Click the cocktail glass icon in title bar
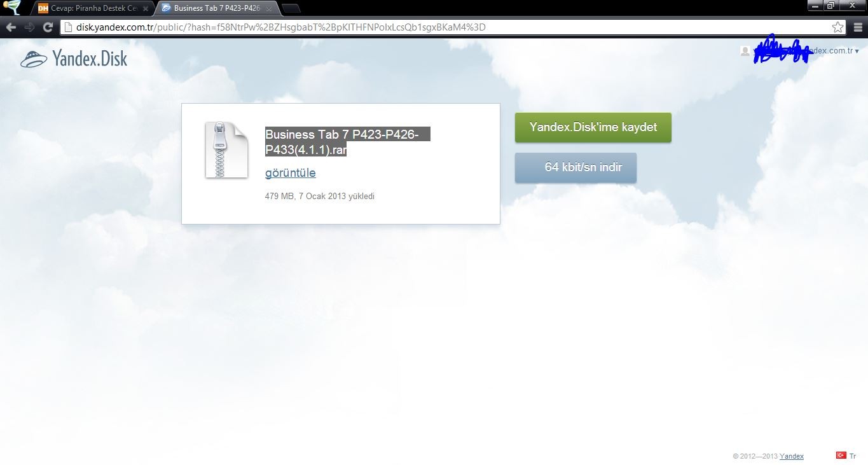This screenshot has width=868, height=465. [x=11, y=7]
